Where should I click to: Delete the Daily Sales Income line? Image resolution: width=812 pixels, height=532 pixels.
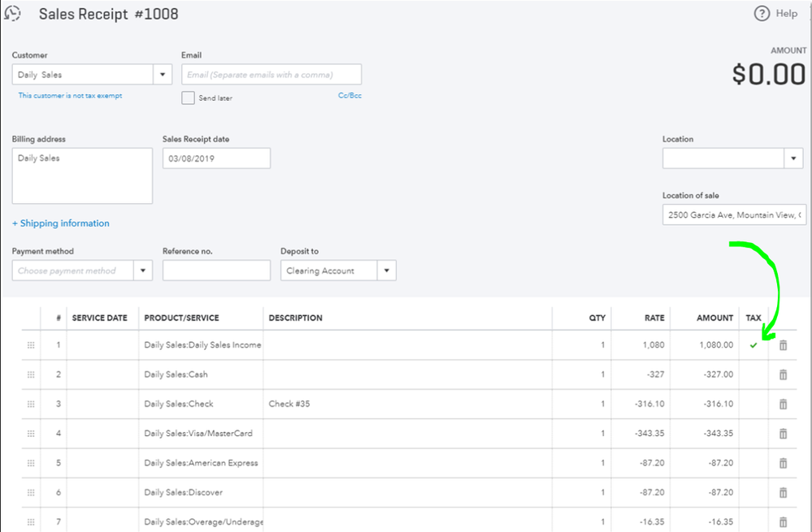[783, 345]
